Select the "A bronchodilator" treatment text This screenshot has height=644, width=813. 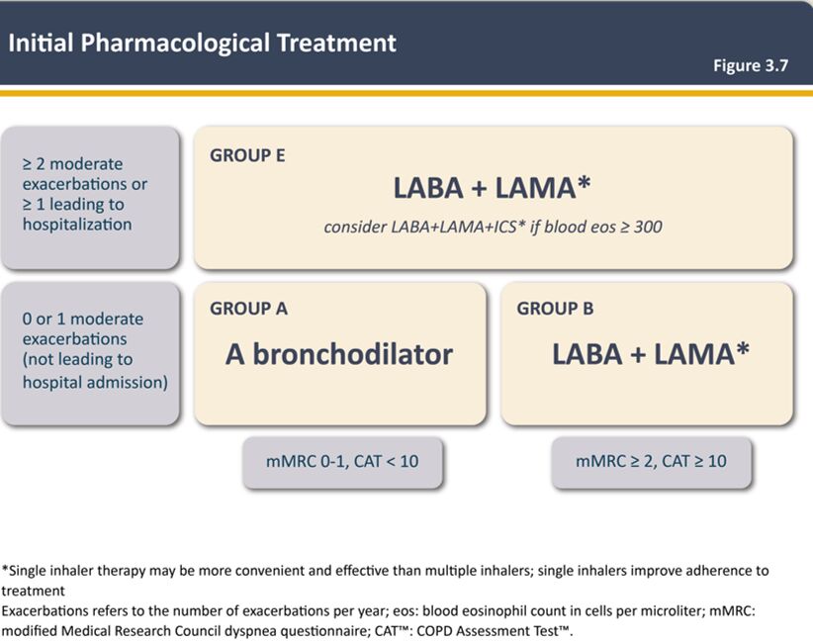pos(339,354)
